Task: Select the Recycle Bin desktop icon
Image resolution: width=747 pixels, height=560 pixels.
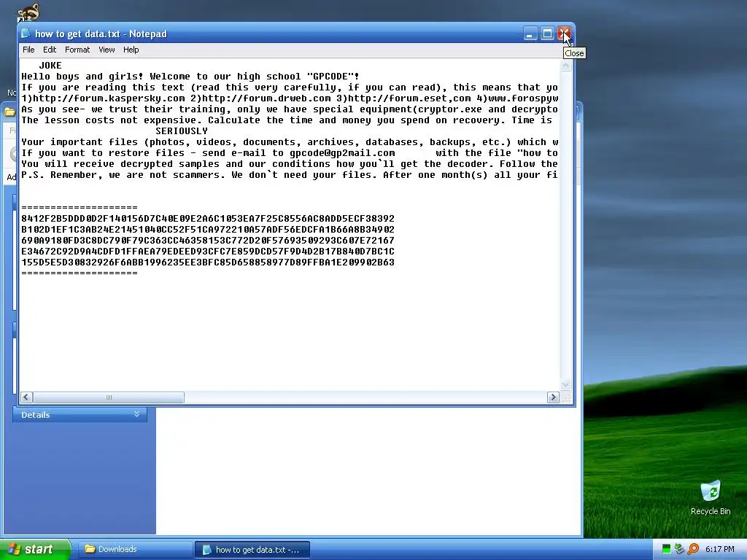Action: click(x=711, y=497)
